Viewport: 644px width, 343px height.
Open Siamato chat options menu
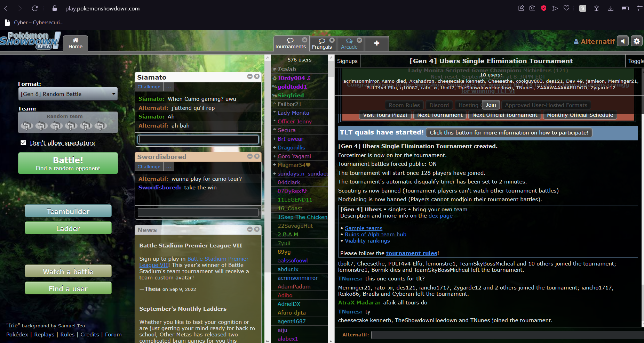(x=169, y=87)
